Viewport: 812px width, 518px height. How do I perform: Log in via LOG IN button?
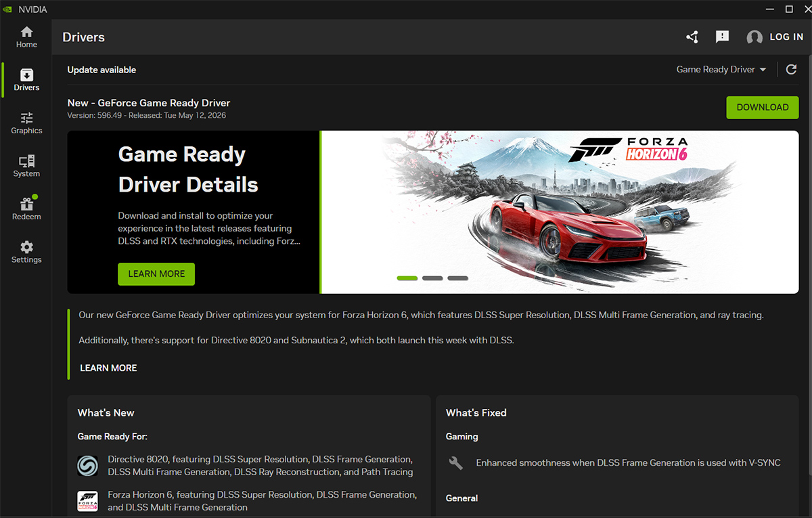(786, 37)
